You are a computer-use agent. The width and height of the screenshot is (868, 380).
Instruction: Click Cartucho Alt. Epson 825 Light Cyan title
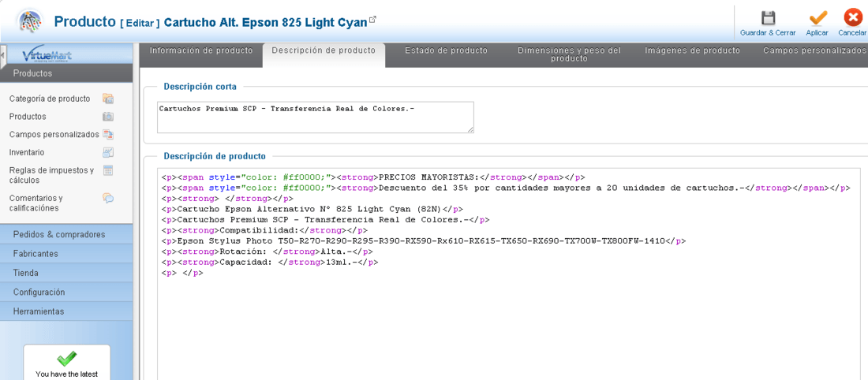(266, 22)
